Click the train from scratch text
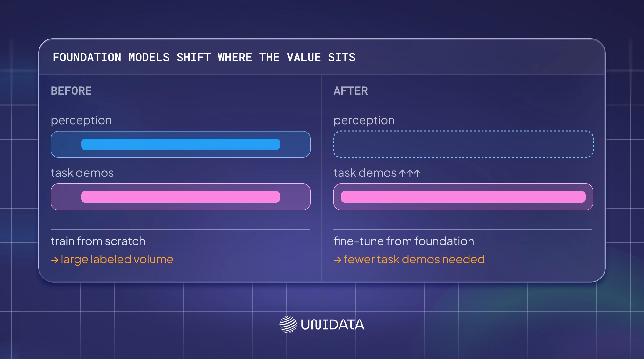 pyautogui.click(x=98, y=241)
